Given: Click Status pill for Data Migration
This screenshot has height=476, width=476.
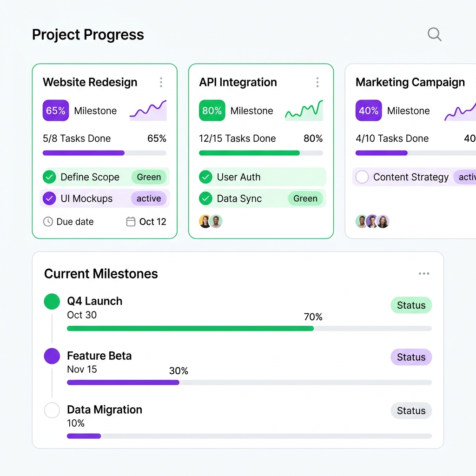Looking at the screenshot, I should pyautogui.click(x=411, y=411).
